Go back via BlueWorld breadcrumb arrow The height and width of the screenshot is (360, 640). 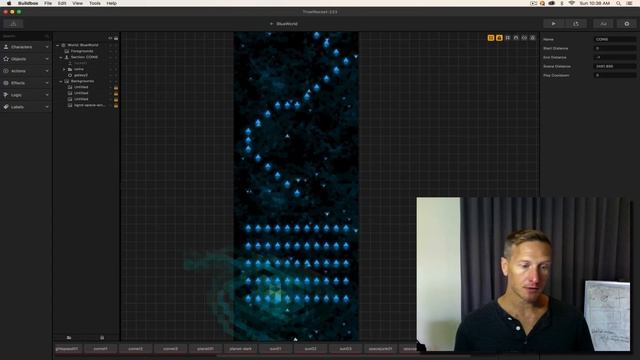[x=271, y=24]
